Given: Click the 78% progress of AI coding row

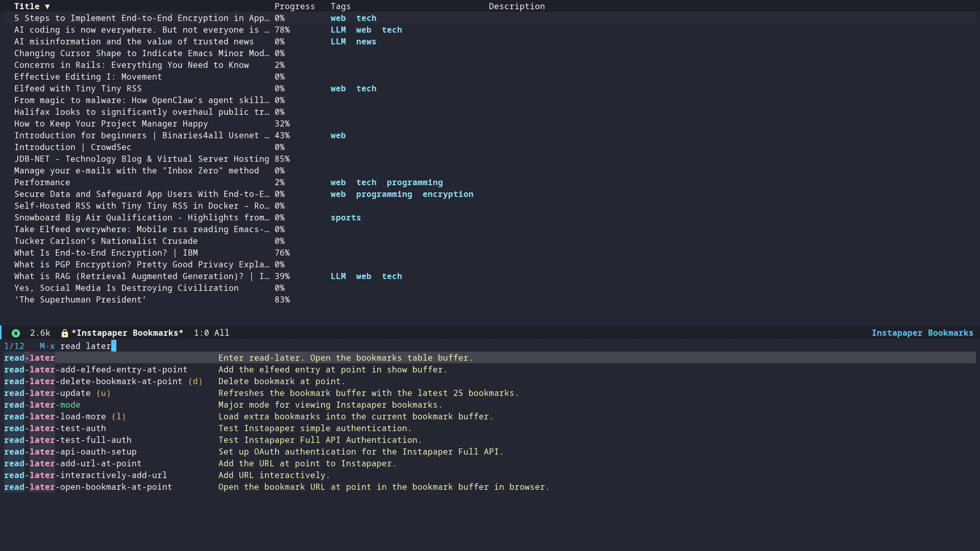Looking at the screenshot, I should (x=282, y=30).
